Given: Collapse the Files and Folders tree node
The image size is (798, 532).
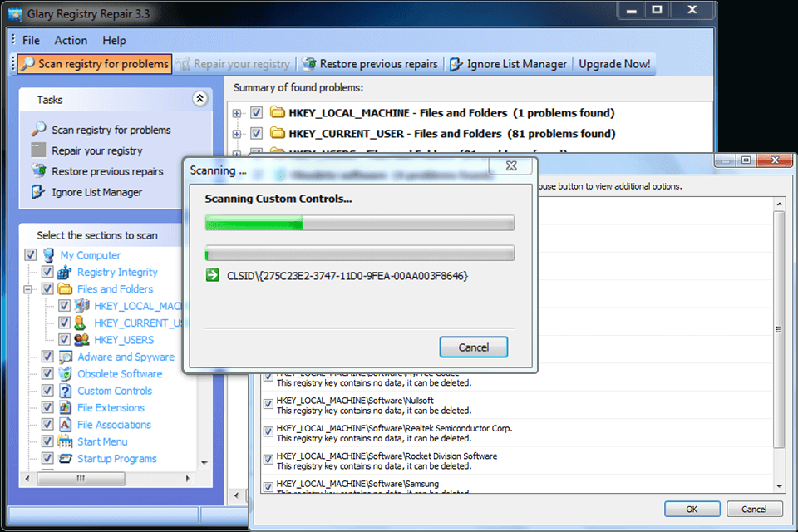Looking at the screenshot, I should click(x=27, y=289).
